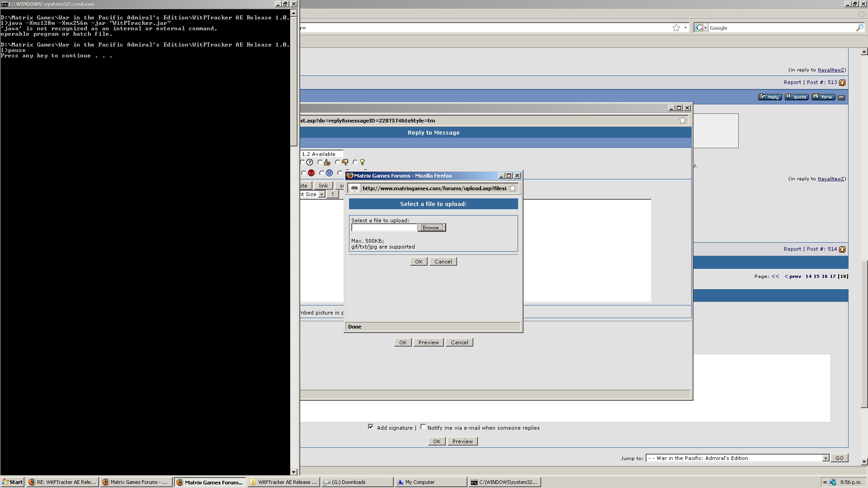Switch to WitPTracker AE Release taskbar item

pos(284,482)
